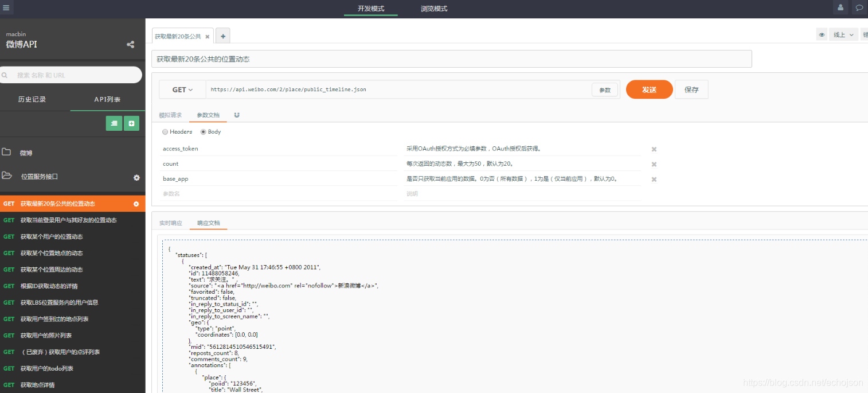Add a new request tab
The height and width of the screenshot is (393, 868).
(x=222, y=36)
